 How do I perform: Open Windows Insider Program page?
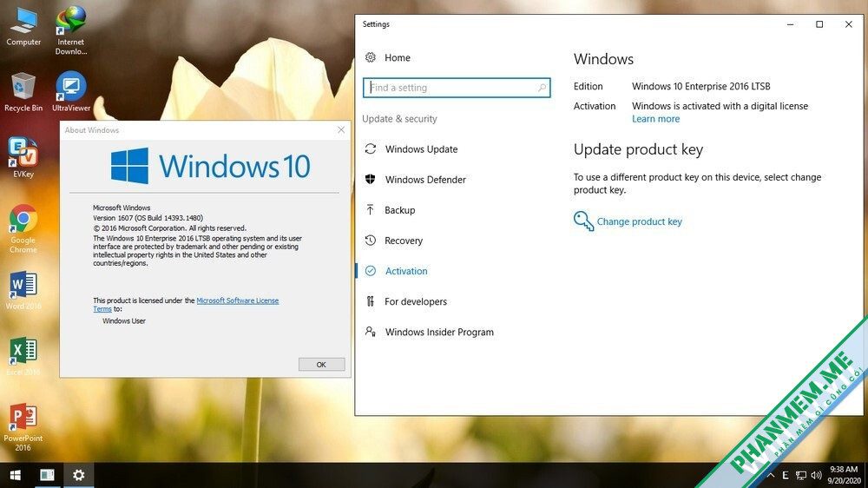[439, 332]
